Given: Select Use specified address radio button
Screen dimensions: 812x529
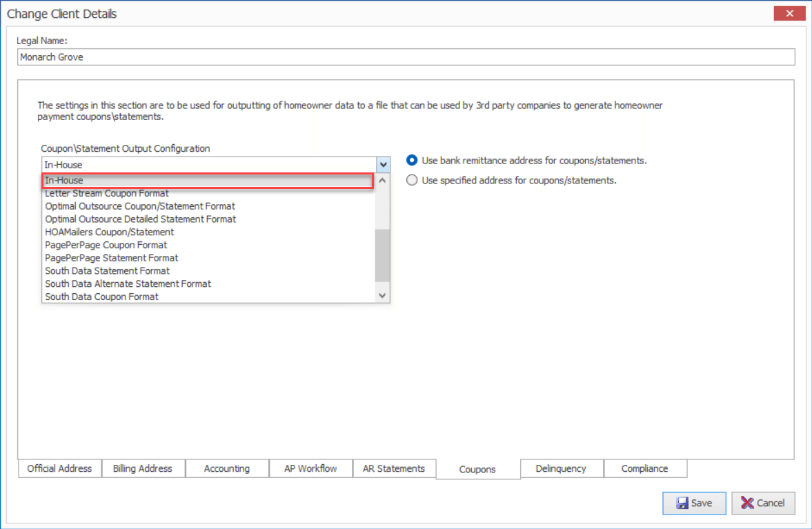Looking at the screenshot, I should pyautogui.click(x=412, y=180).
